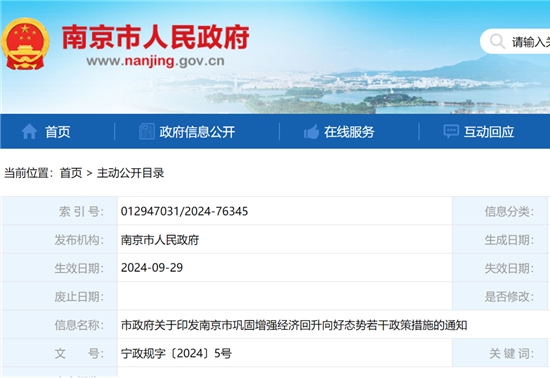Click the chat bubble interaction icon
Screen dimensions: 550x378
(451, 132)
